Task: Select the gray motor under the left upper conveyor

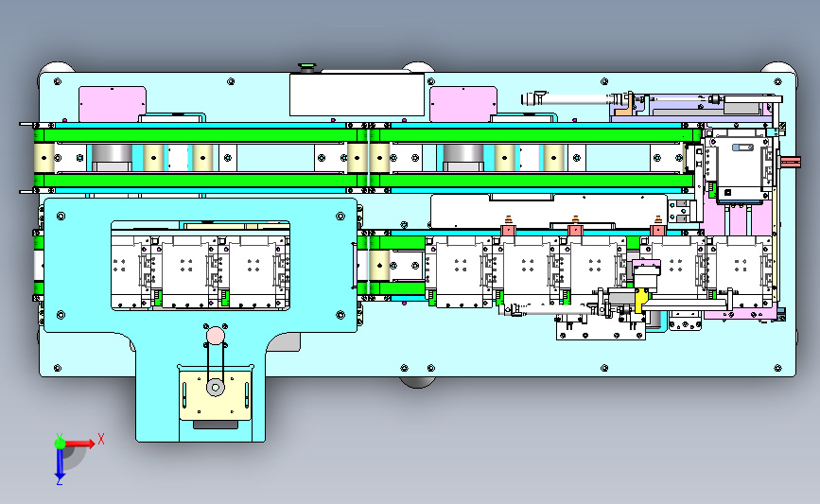Action: pyautogui.click(x=112, y=157)
